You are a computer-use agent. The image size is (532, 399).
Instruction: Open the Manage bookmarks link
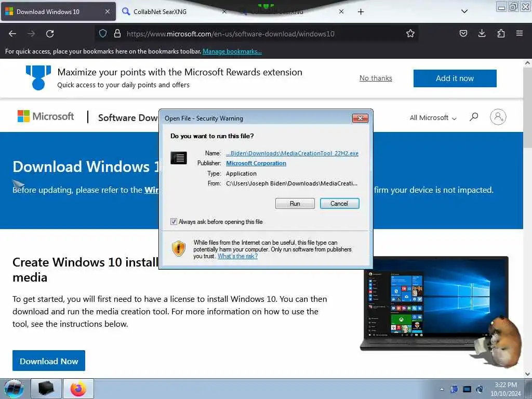coord(232,51)
